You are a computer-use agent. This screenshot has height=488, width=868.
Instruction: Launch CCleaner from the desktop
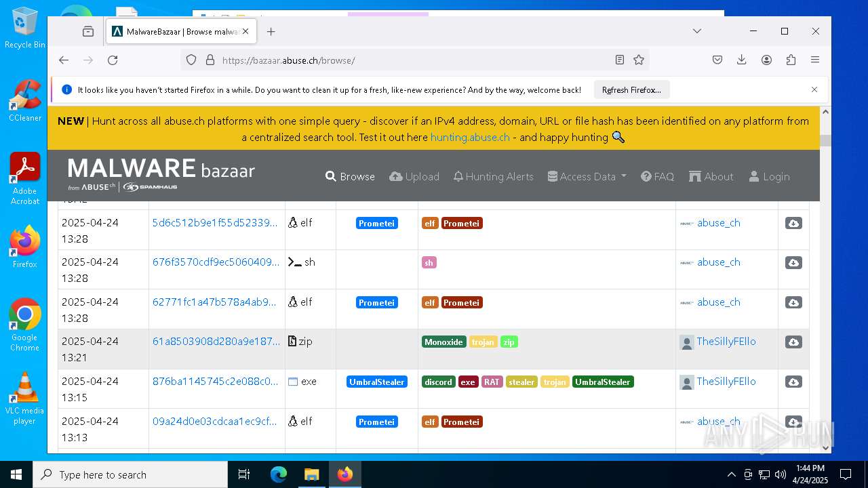coord(25,100)
